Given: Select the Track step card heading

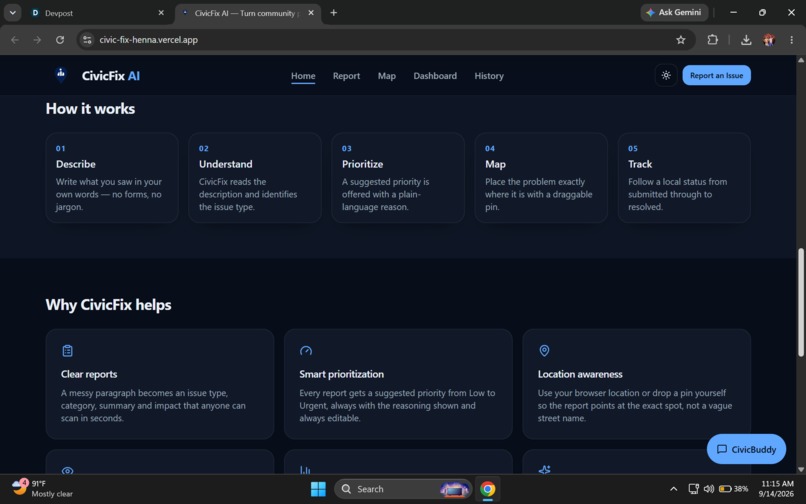Looking at the screenshot, I should (640, 164).
